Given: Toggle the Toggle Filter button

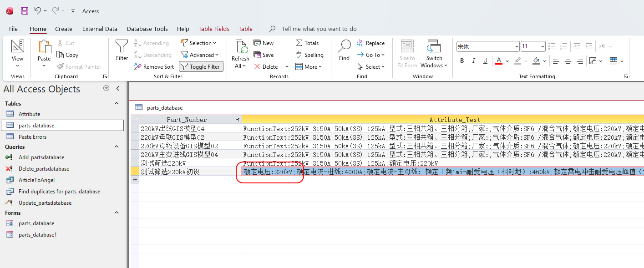Looking at the screenshot, I should point(201,67).
